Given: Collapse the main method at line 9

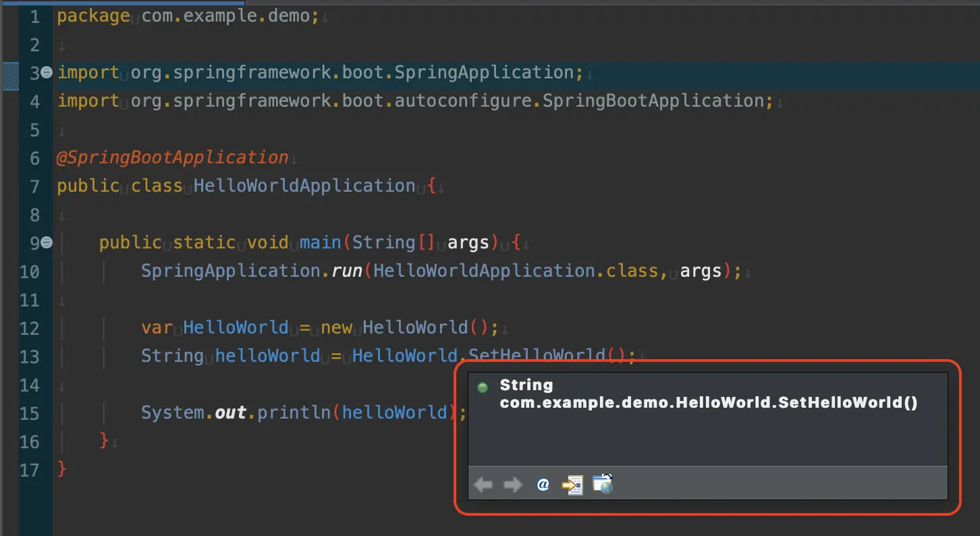Looking at the screenshot, I should click(x=47, y=242).
